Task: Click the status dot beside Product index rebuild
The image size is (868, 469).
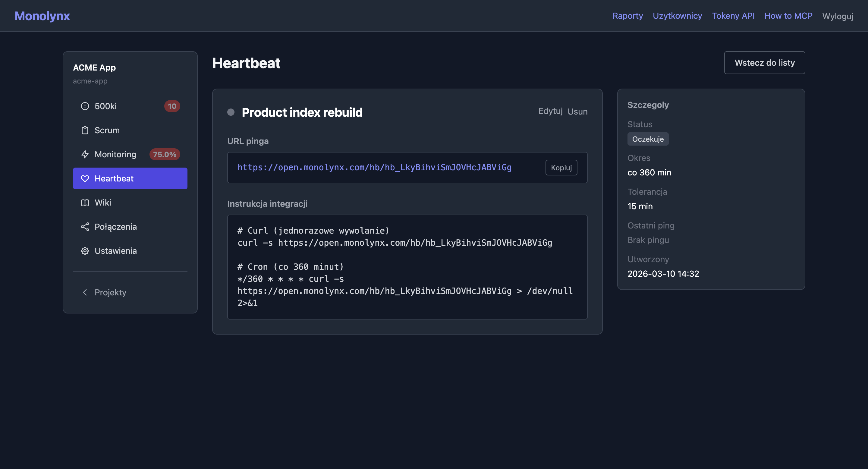Action: [x=231, y=112]
